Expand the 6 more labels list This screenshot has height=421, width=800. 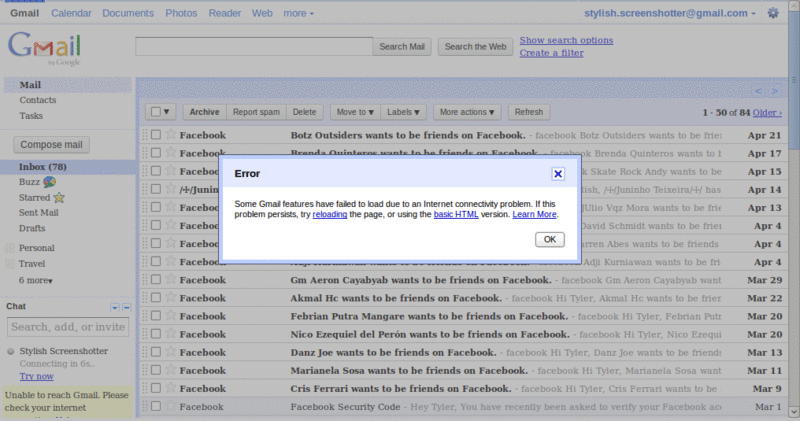tap(36, 280)
